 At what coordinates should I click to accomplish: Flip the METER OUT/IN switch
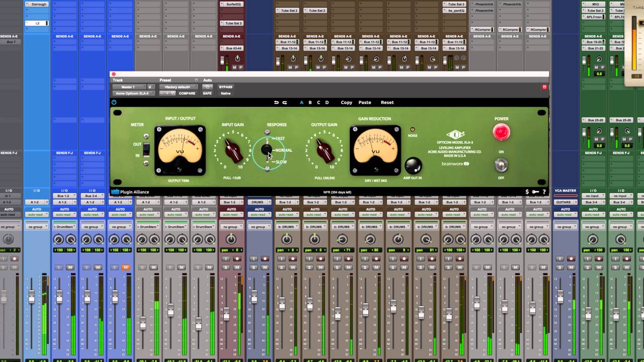point(146,149)
